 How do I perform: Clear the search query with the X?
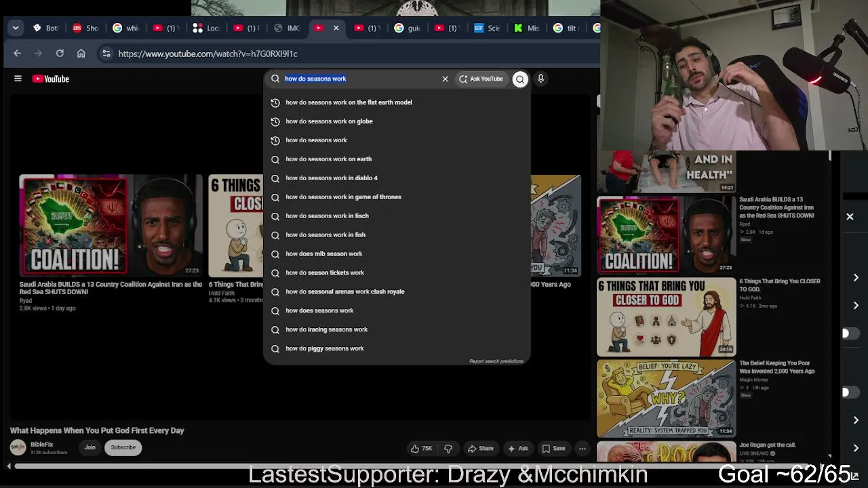pos(445,79)
